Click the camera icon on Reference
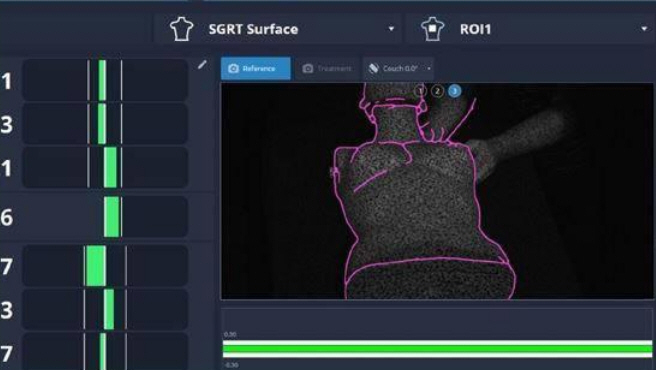 233,68
